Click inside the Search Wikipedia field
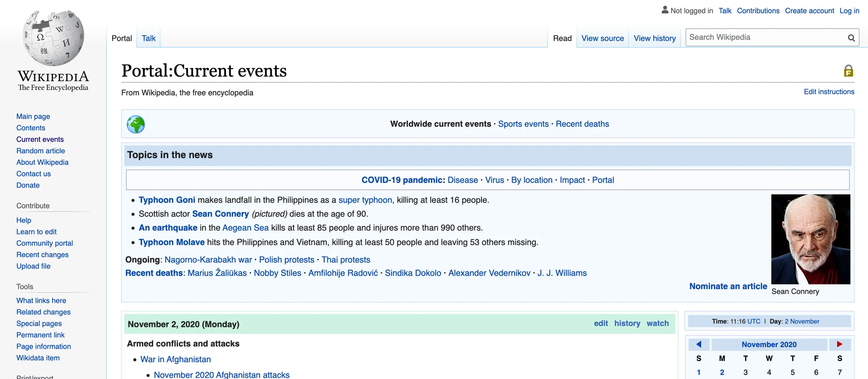This screenshot has height=379, width=868. tap(765, 37)
